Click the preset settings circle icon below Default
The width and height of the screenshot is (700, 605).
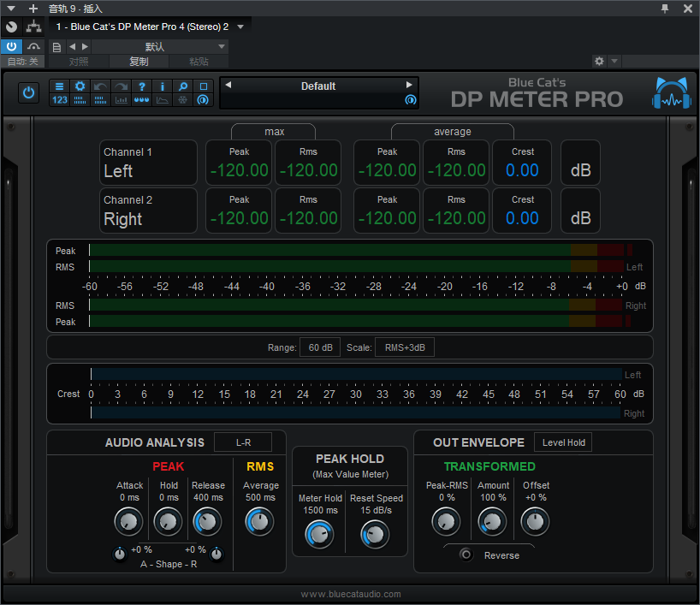point(410,99)
